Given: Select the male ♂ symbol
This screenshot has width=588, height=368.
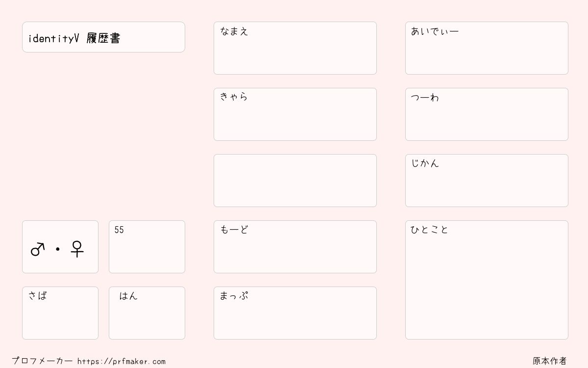Looking at the screenshot, I should (38, 249).
